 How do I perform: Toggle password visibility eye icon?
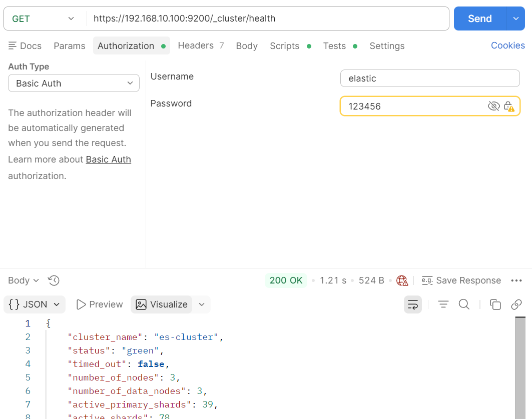(x=493, y=106)
